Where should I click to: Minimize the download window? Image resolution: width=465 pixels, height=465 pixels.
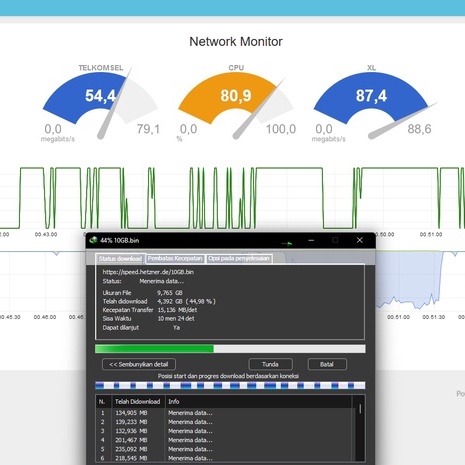311,240
